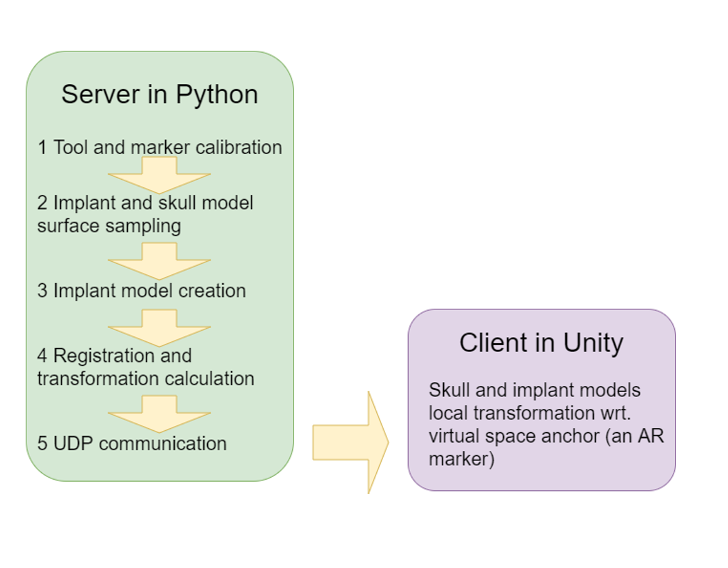Select step 5 UDP communication
728x568 pixels.
coord(132,443)
